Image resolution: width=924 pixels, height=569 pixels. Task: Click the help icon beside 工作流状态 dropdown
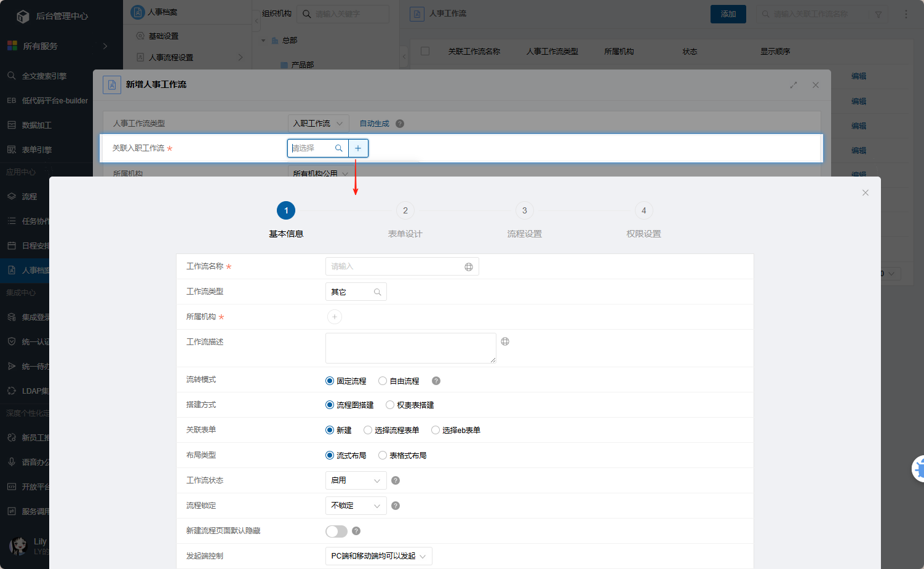click(x=396, y=480)
